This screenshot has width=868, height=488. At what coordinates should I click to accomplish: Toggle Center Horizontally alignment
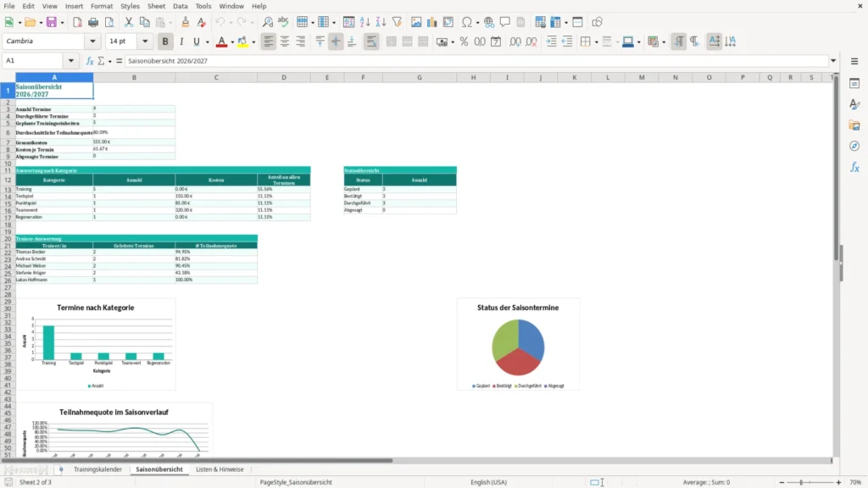point(285,42)
